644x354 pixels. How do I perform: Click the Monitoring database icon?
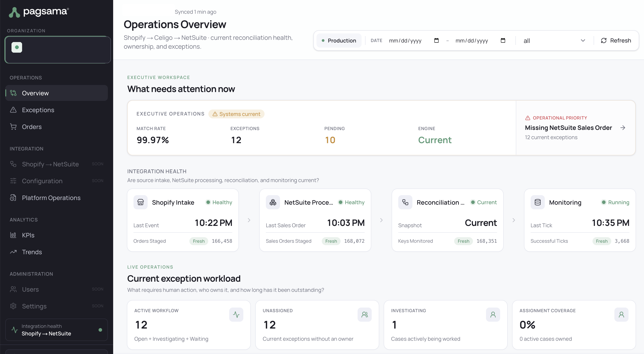[537, 202]
